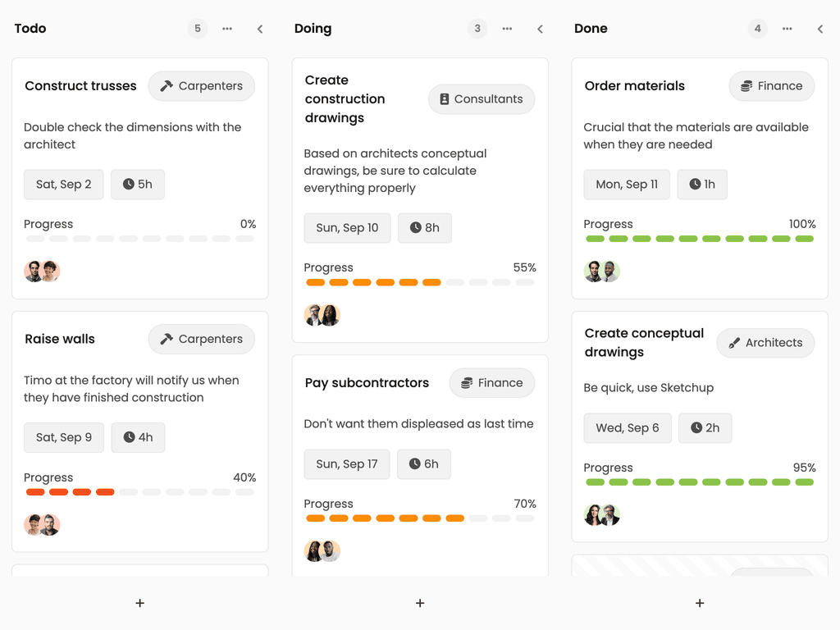Click the 1h time estimate chip

702,185
